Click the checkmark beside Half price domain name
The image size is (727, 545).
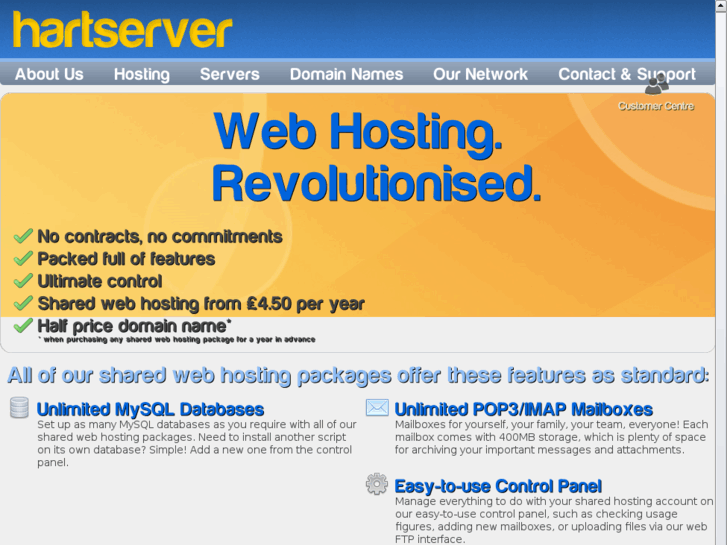click(x=23, y=325)
